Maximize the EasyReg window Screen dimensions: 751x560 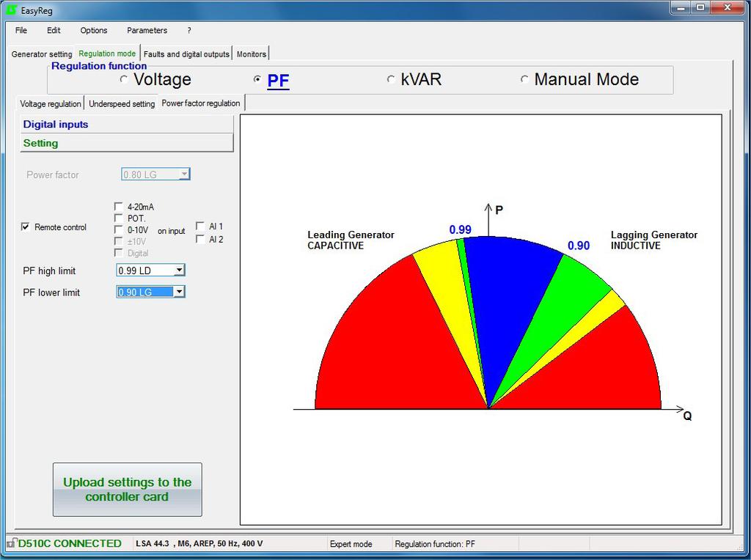click(700, 7)
